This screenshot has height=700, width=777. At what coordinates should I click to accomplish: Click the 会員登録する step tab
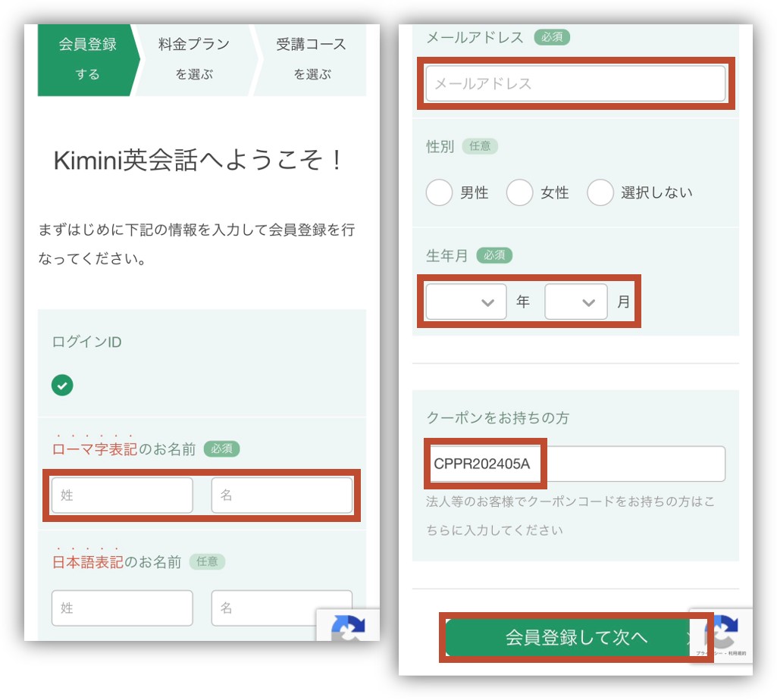point(87,59)
